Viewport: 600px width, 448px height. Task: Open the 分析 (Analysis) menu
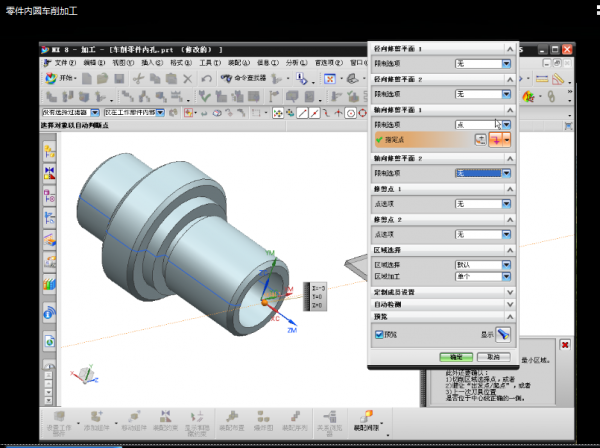coord(296,63)
